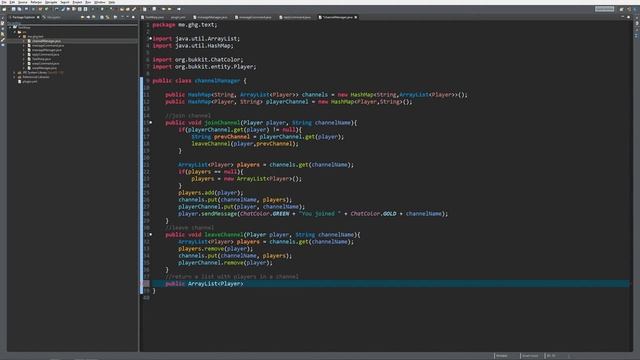The height and width of the screenshot is (360, 640).
Task: Open the messageCommand.java editor tab
Action: click(x=254, y=17)
